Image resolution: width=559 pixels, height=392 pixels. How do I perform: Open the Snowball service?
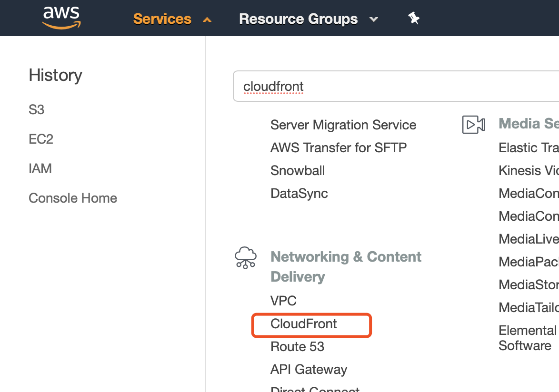coord(298,170)
